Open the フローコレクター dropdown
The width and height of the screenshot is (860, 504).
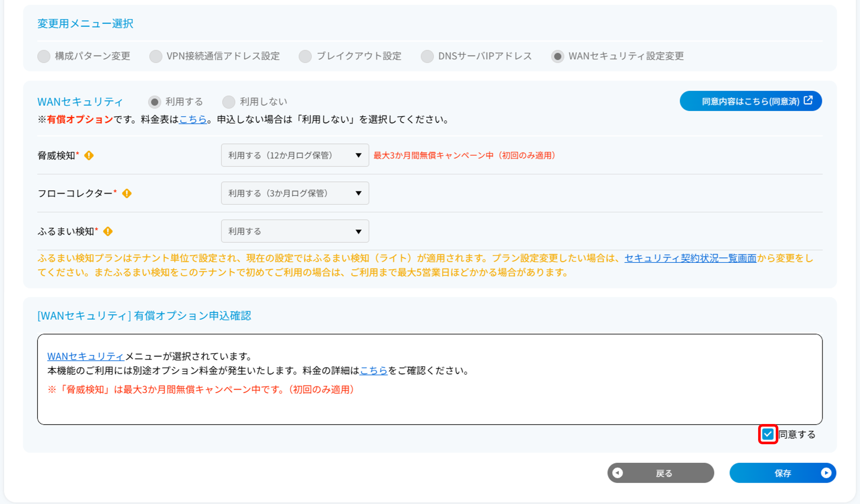295,193
